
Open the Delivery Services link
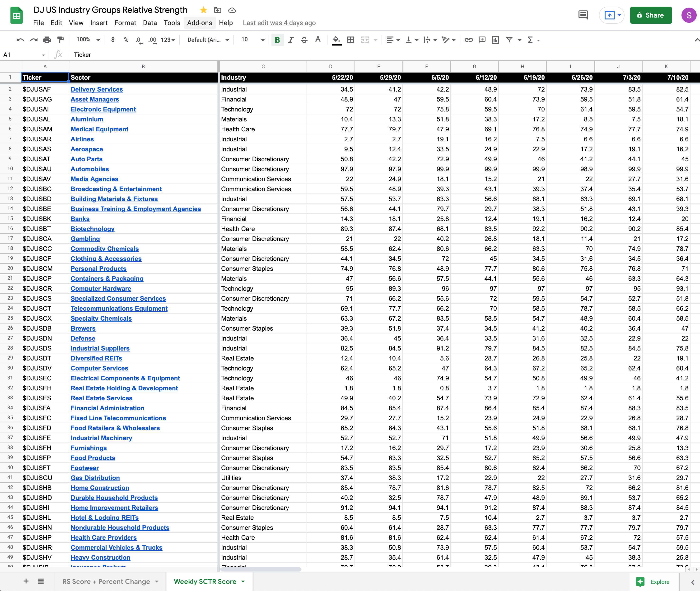(97, 89)
